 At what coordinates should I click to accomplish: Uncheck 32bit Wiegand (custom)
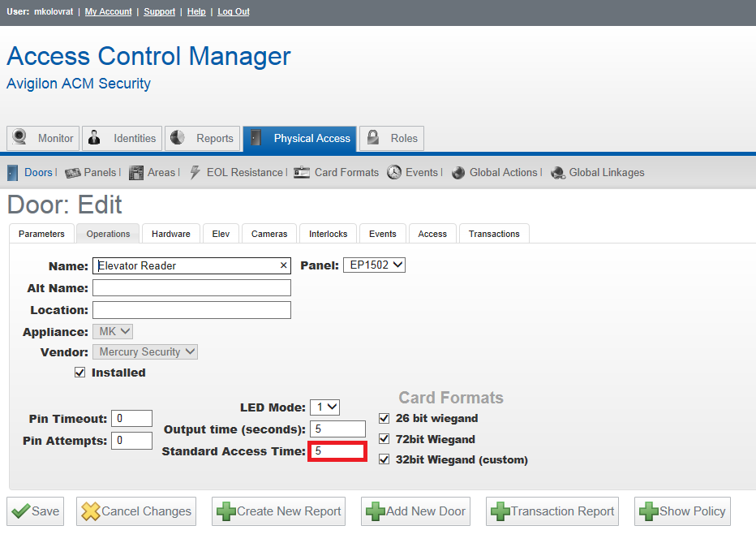(383, 459)
